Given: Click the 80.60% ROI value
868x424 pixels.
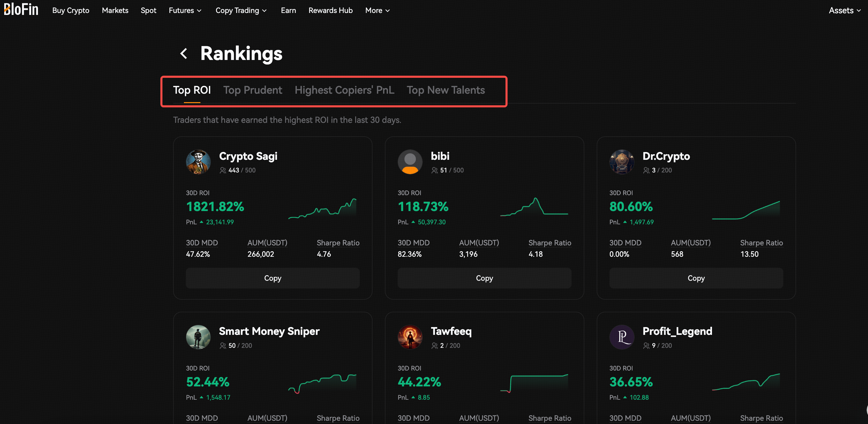Looking at the screenshot, I should [631, 207].
